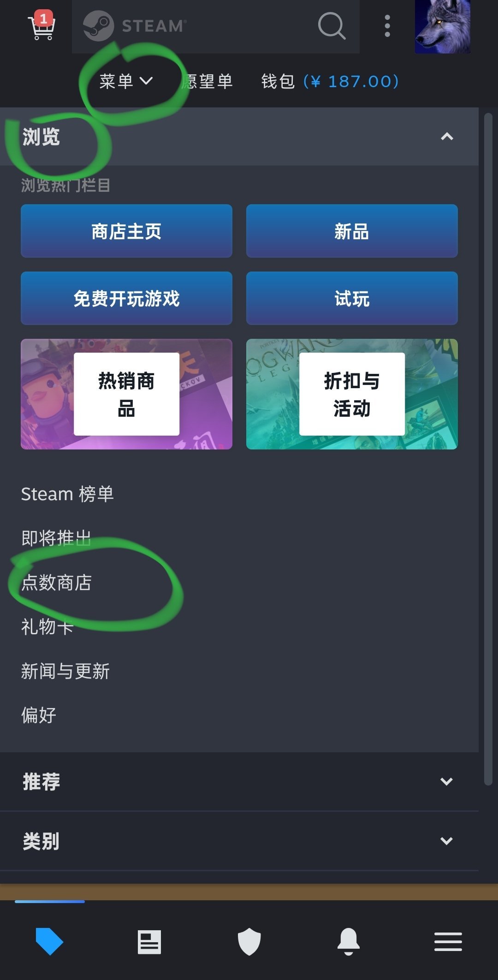498x980 pixels.
Task: Open the three-dot overflow menu
Action: point(387,26)
